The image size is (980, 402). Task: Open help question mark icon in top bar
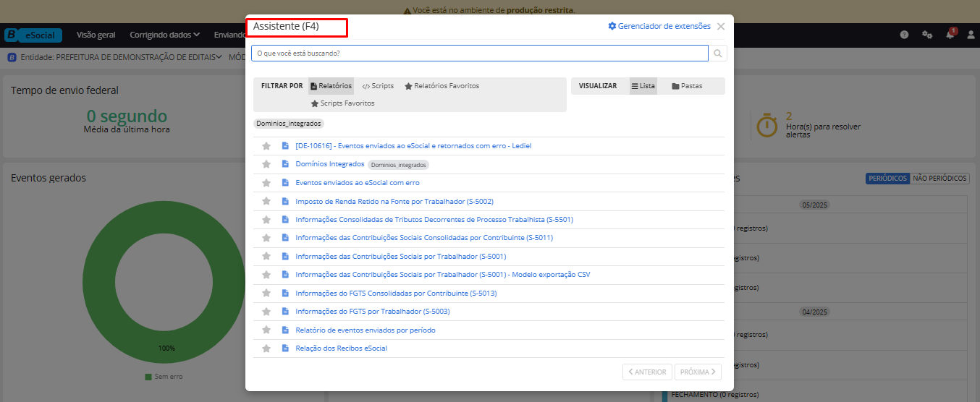tap(905, 35)
